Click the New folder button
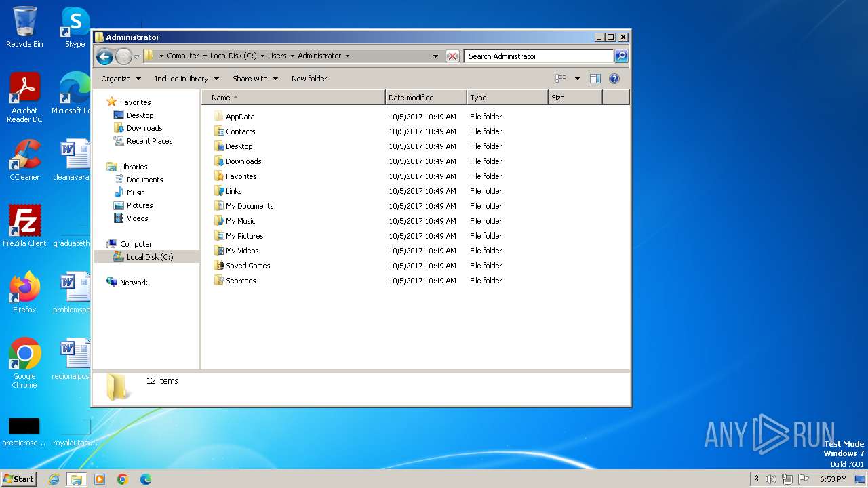 [309, 79]
